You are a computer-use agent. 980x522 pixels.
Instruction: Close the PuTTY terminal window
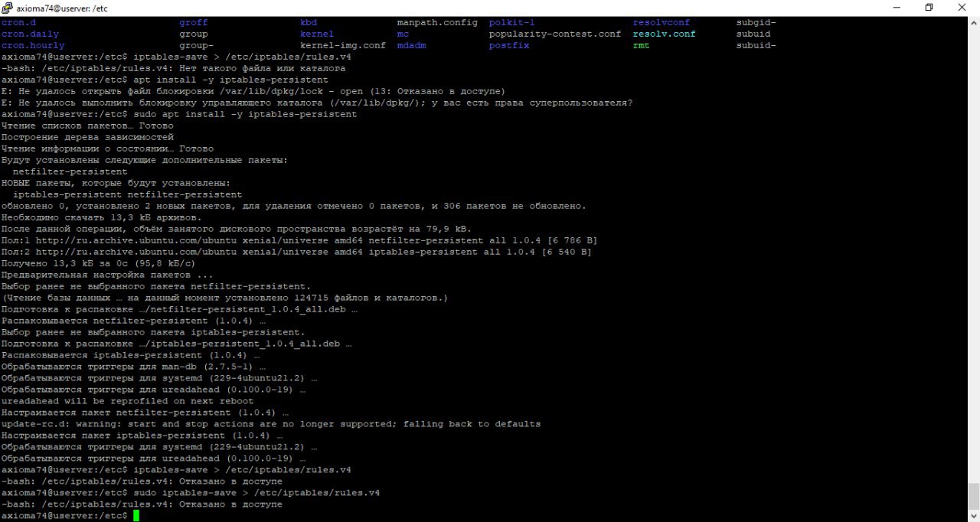point(962,7)
